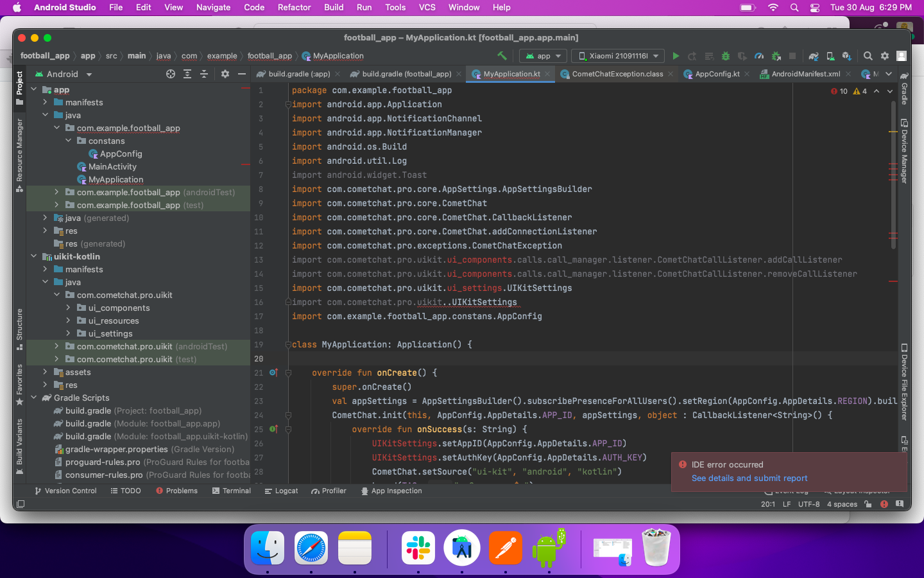Open Logcat panel at the bottom

coord(280,491)
